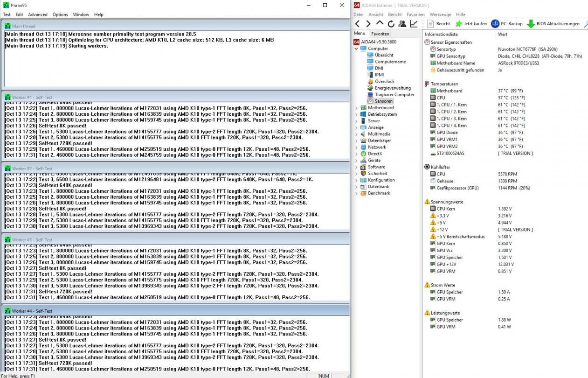Click the Sensortyp row in sensor properties
Screen dimensions: 588x378
click(x=505, y=49)
